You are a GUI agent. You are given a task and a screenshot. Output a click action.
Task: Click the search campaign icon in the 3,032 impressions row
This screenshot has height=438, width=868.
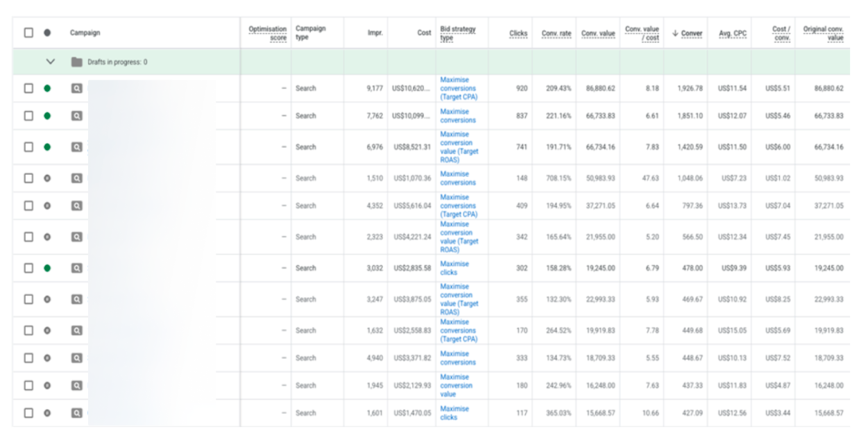[x=76, y=268]
